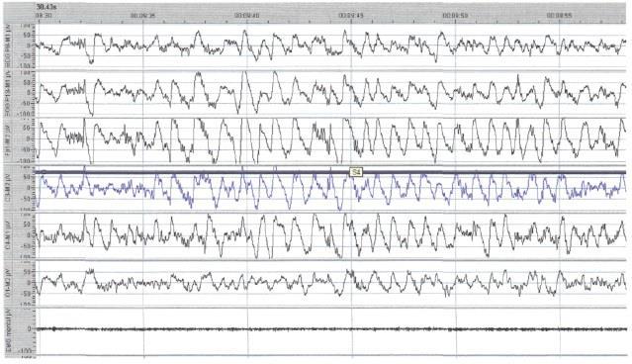Click the S4 stage marker label
Screen dimensions: 632x364
(356, 172)
